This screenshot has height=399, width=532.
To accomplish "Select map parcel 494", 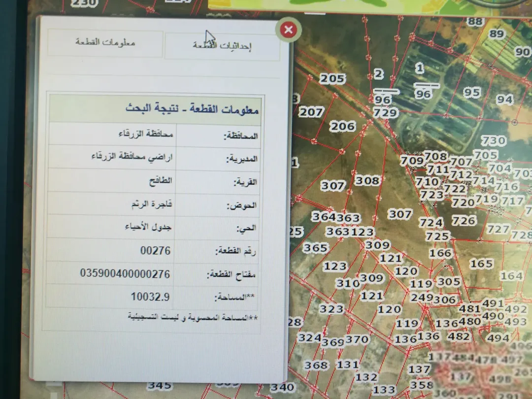I will point(498,338).
